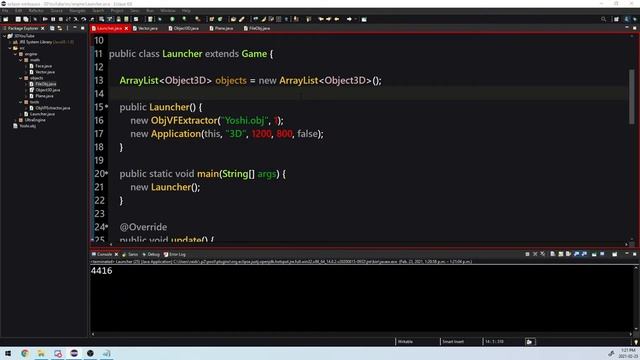
Task: Maximize the Console view
Action: [x=635, y=254]
